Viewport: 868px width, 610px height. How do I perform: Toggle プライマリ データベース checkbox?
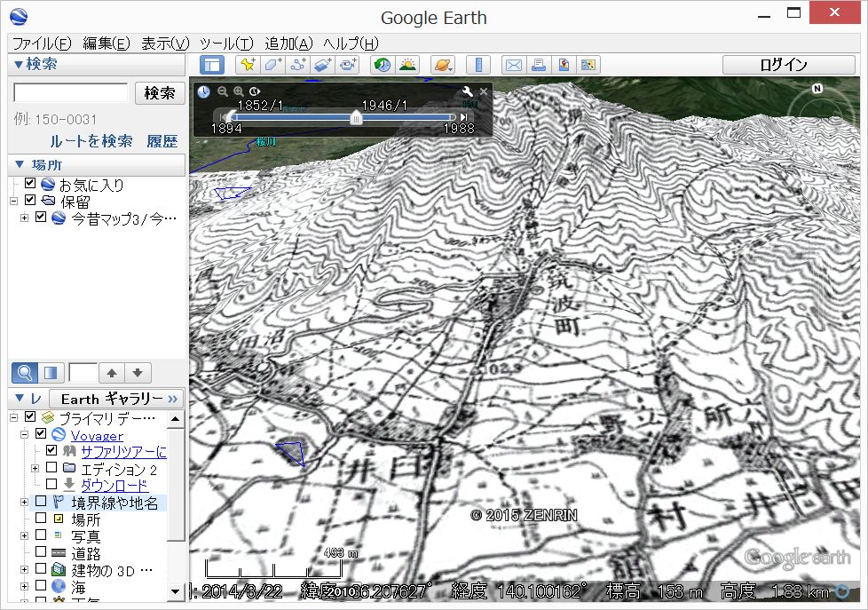(30, 416)
